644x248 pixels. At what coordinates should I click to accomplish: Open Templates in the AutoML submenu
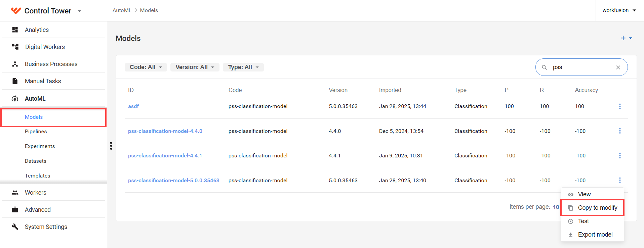[x=38, y=176]
